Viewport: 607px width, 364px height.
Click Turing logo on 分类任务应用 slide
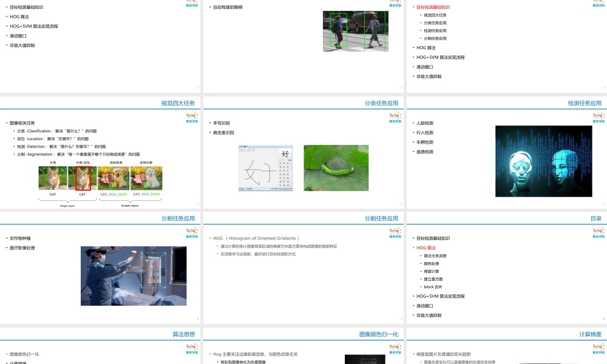click(x=395, y=116)
